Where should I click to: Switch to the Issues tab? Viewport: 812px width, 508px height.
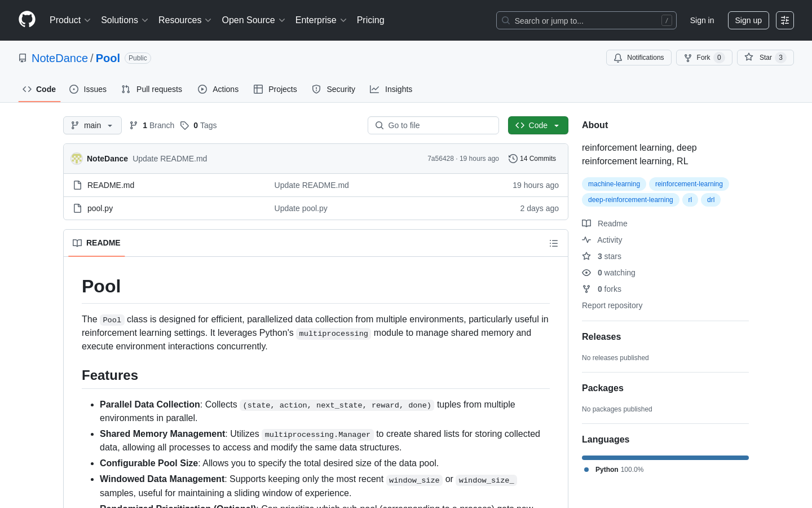coord(88,89)
